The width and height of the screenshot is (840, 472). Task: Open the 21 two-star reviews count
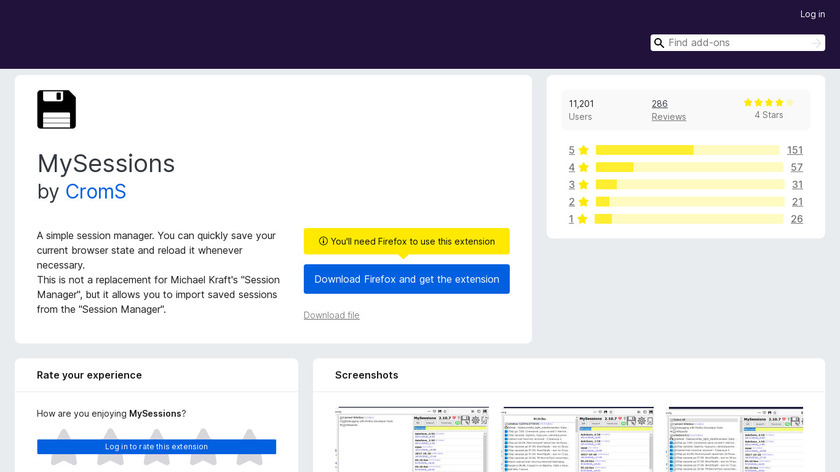click(797, 201)
